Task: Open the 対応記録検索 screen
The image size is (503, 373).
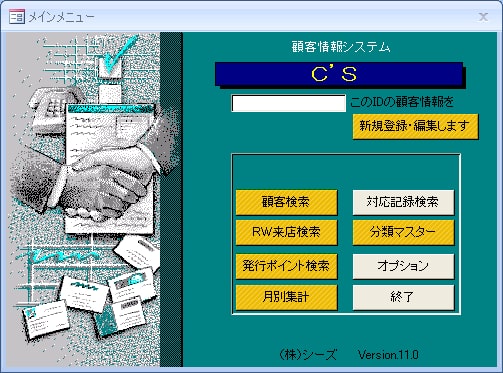Action: [x=403, y=202]
